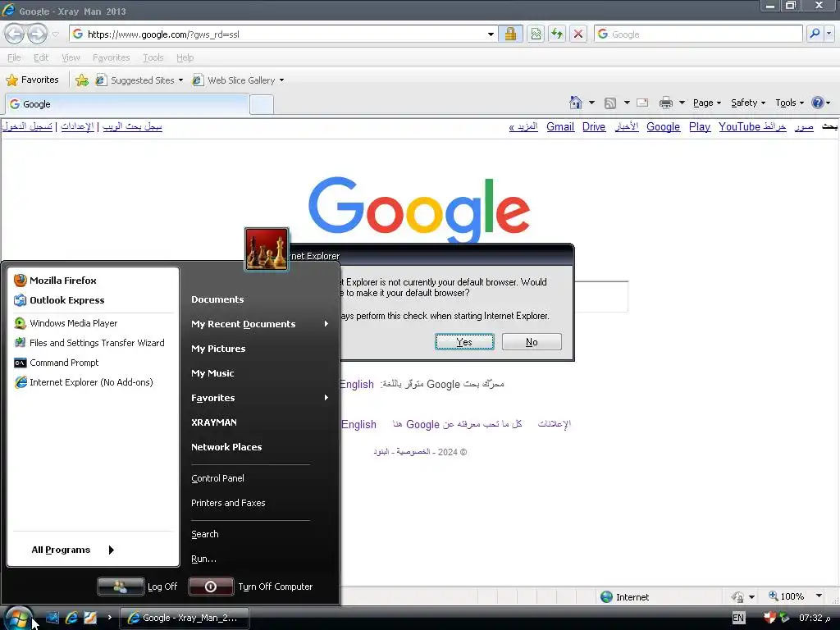
Task: Click No in the default browser dialog
Action: tap(532, 342)
